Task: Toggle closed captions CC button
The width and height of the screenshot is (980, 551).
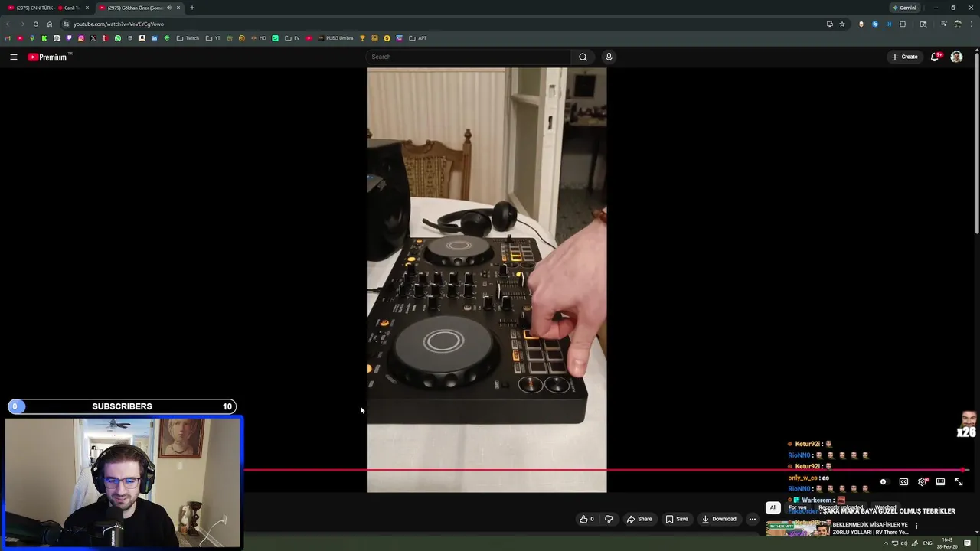Action: click(x=903, y=481)
